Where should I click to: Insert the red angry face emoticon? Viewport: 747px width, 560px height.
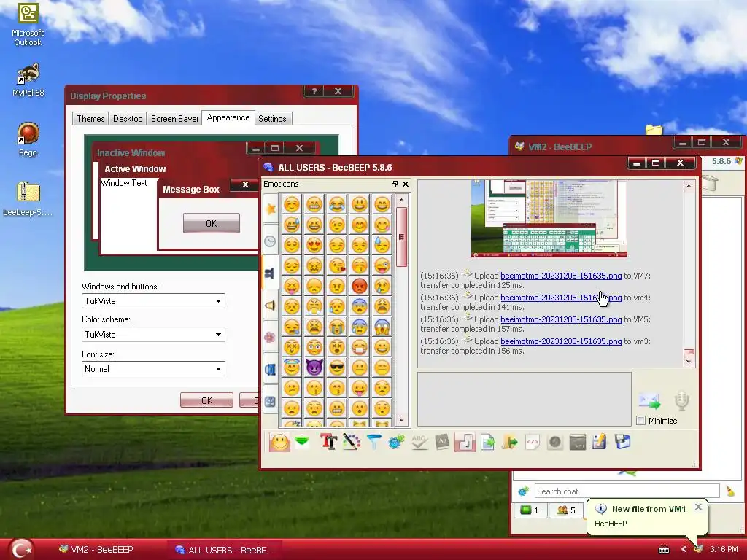(360, 286)
